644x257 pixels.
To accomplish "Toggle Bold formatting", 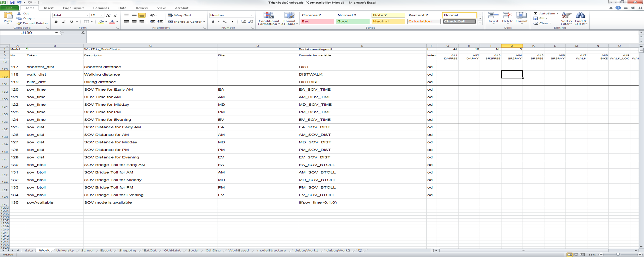I will [x=56, y=22].
